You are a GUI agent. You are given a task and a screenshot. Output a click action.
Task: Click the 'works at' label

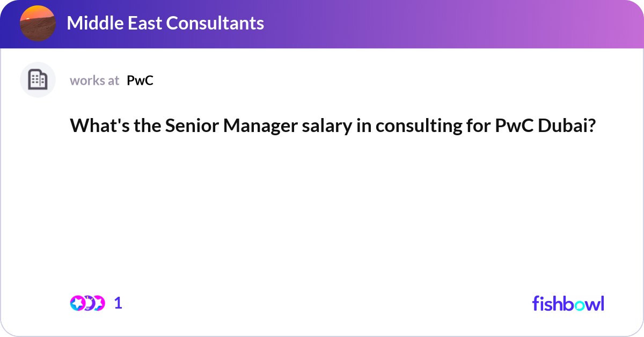tap(94, 80)
